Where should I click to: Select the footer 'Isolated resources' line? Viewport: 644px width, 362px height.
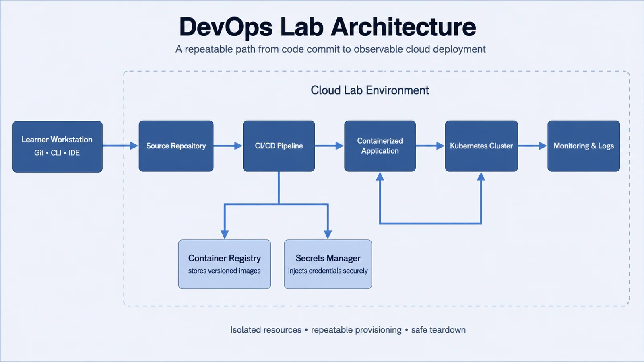[348, 330]
